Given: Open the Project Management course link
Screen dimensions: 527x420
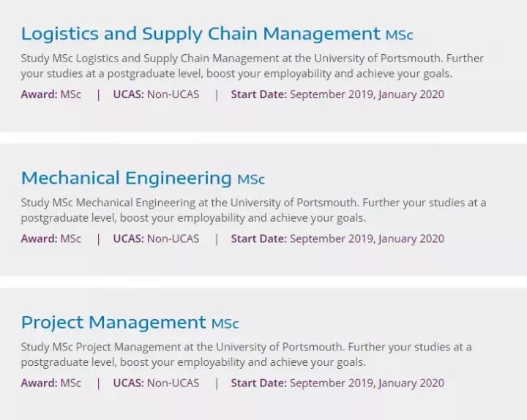Looking at the screenshot, I should pos(113,322).
